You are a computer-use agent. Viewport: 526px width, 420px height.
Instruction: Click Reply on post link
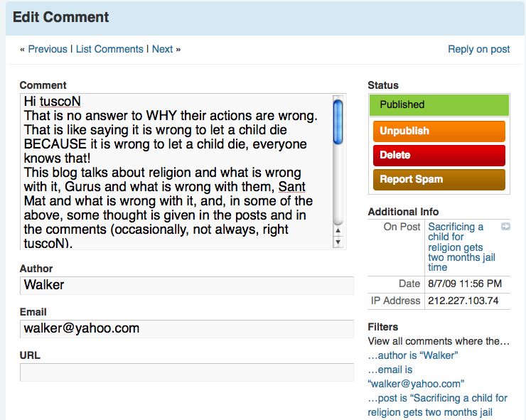[478, 49]
